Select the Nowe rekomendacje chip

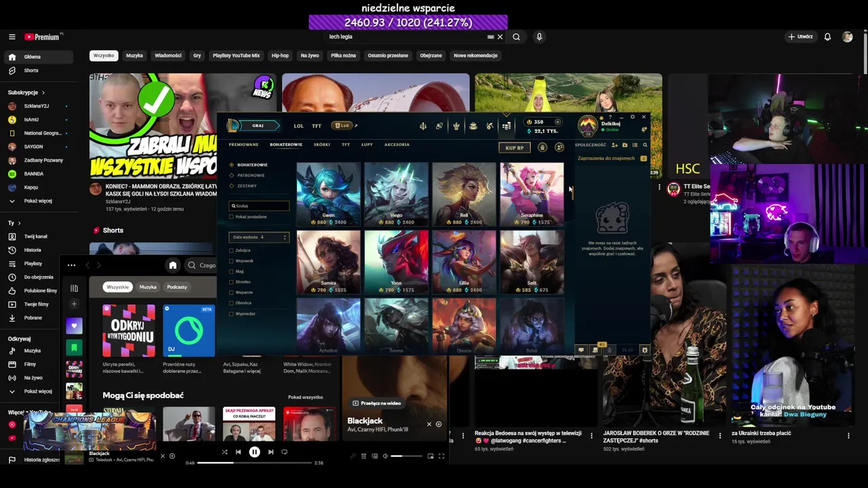475,56
